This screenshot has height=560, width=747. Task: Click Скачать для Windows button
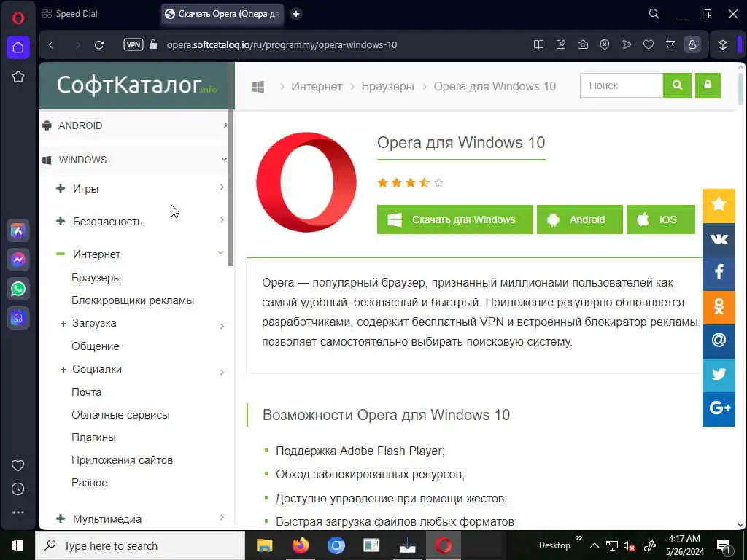coord(455,219)
